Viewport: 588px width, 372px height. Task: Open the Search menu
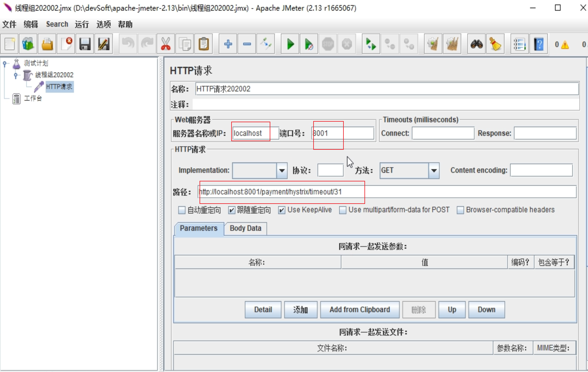pyautogui.click(x=57, y=24)
